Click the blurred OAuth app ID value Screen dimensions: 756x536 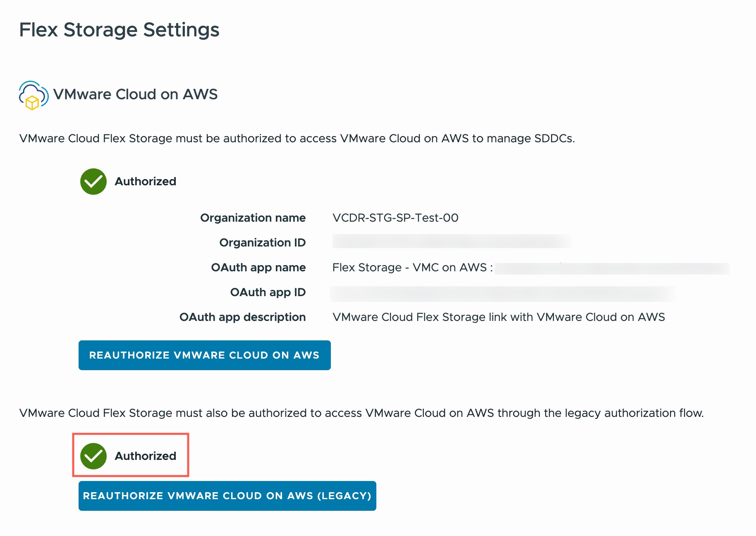(503, 294)
